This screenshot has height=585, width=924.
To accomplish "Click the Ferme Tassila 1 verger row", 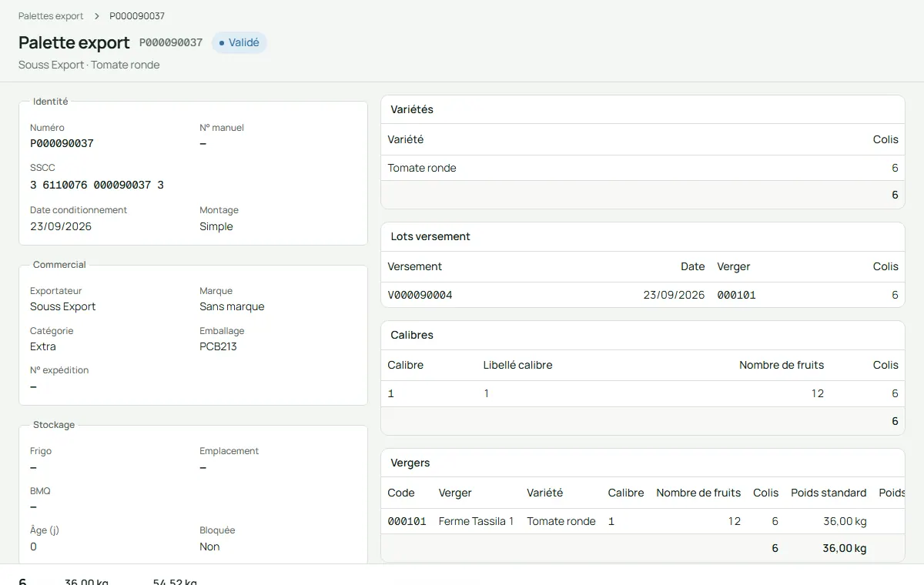I will click(643, 521).
